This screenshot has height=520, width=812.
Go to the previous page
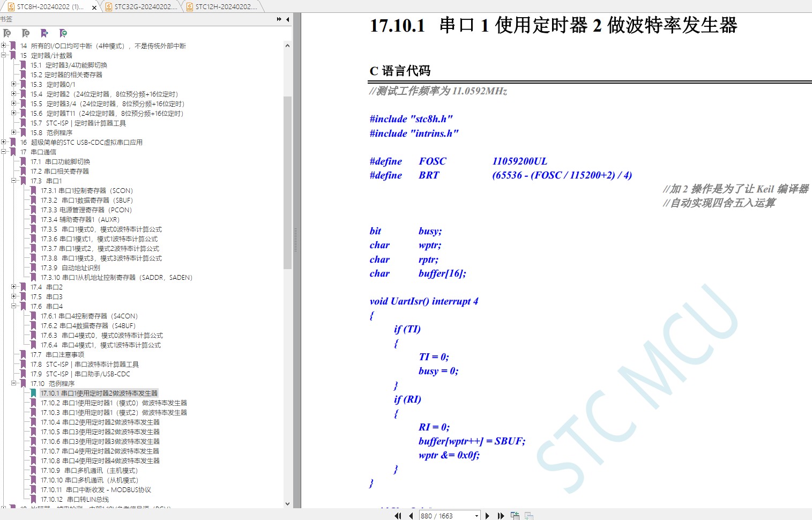[411, 516]
